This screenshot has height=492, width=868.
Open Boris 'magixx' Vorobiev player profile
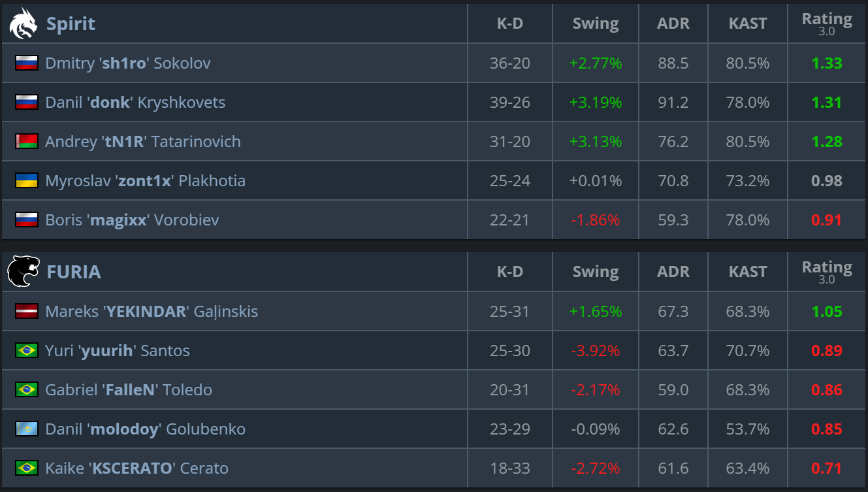coord(132,220)
